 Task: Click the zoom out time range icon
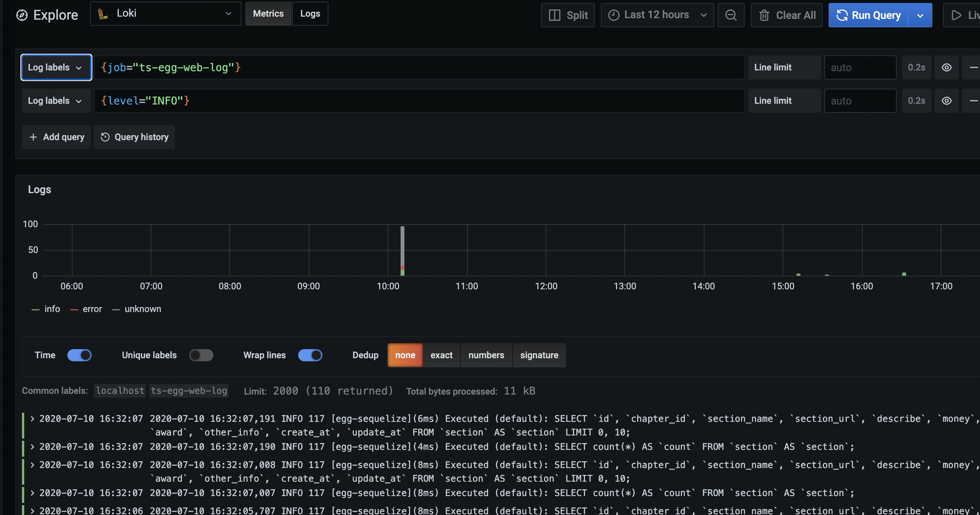point(730,15)
